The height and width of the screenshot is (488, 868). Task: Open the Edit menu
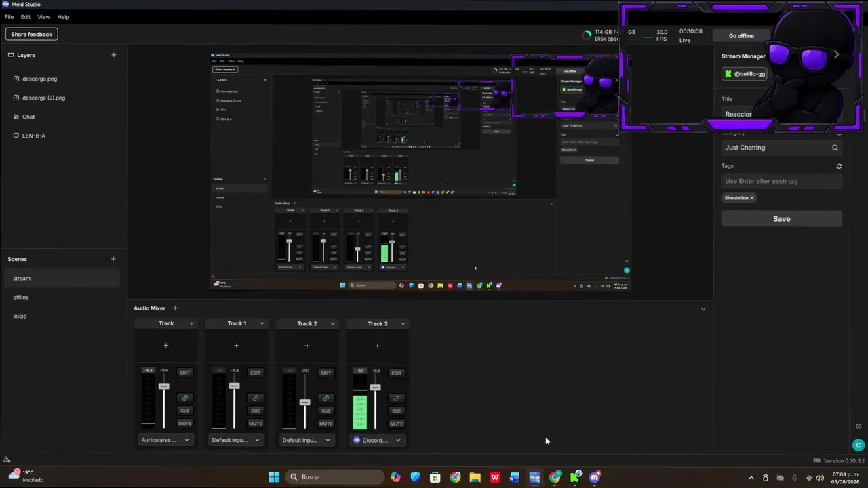pos(26,17)
